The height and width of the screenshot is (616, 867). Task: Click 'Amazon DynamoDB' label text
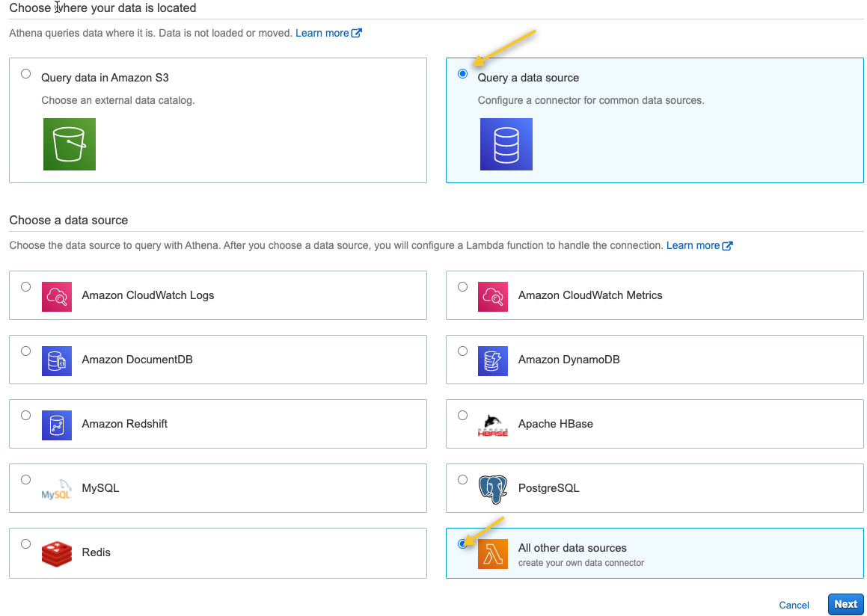(x=569, y=360)
